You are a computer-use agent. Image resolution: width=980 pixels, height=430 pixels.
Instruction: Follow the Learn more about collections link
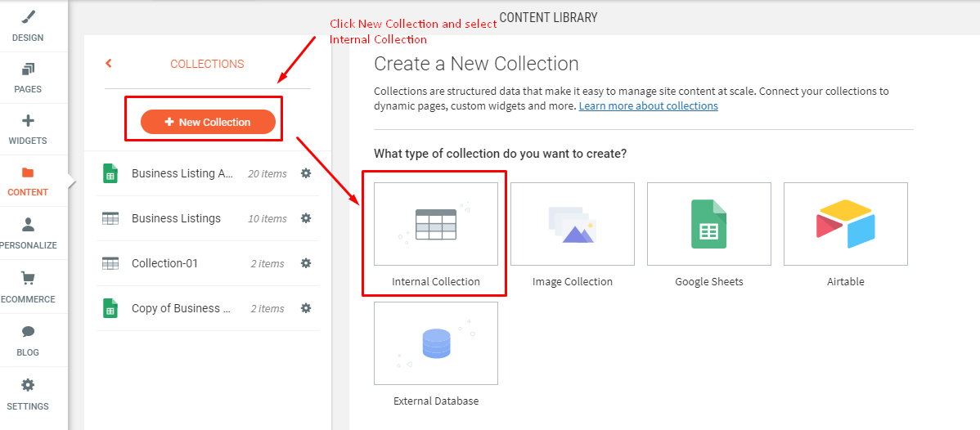648,106
